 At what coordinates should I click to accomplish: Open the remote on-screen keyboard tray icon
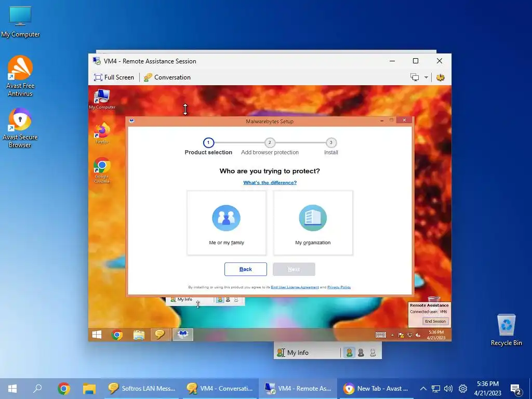380,335
